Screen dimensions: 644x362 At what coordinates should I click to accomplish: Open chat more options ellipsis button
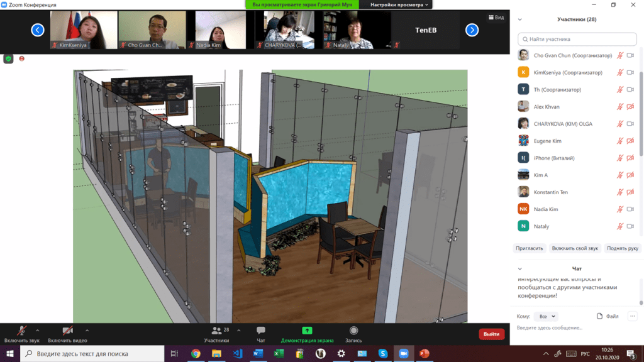632,316
